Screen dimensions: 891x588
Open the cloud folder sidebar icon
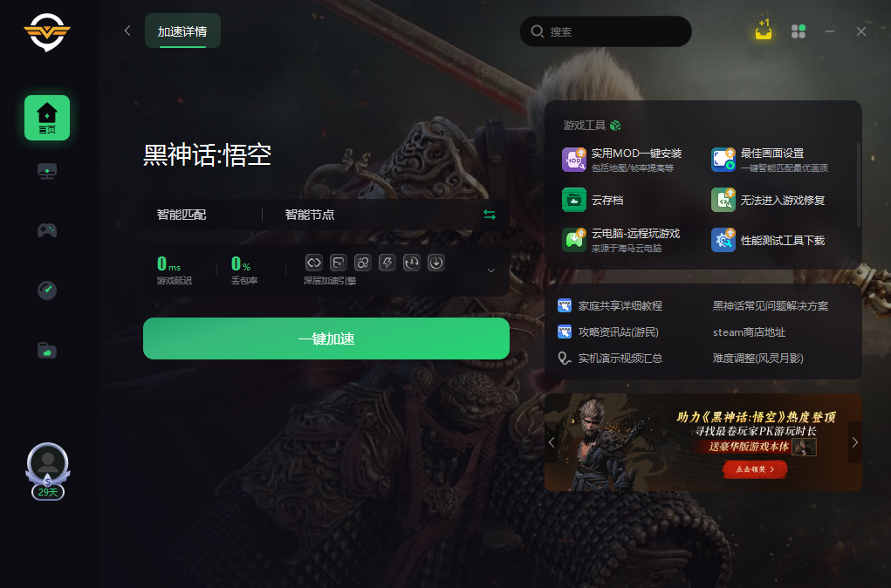[46, 350]
